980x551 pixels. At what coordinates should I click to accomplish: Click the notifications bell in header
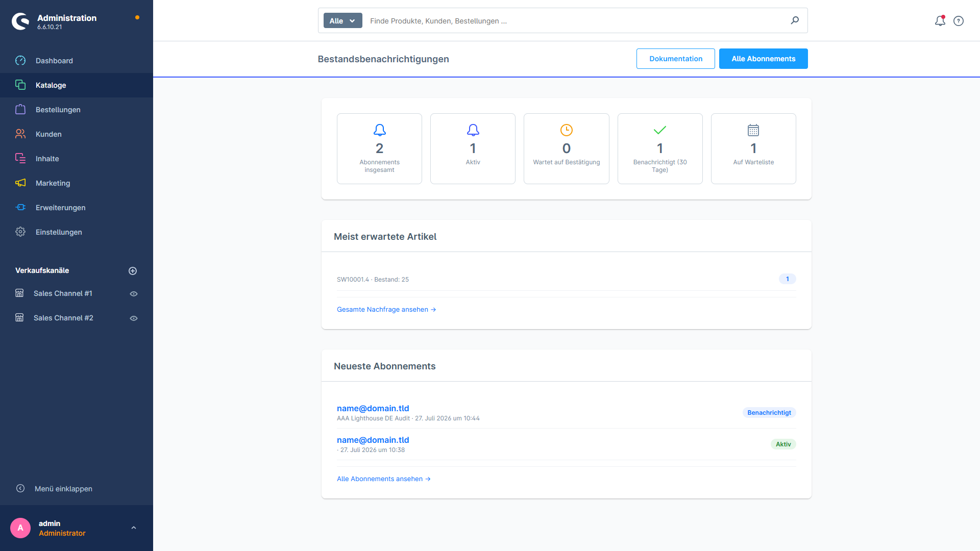pyautogui.click(x=940, y=21)
